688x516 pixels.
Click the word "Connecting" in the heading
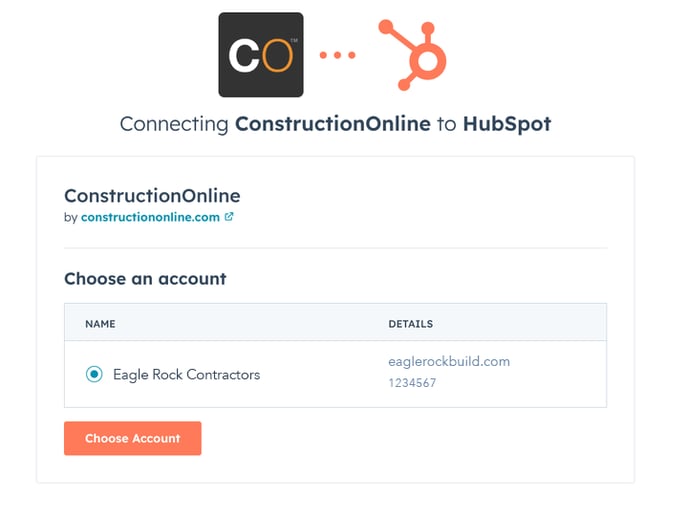174,125
